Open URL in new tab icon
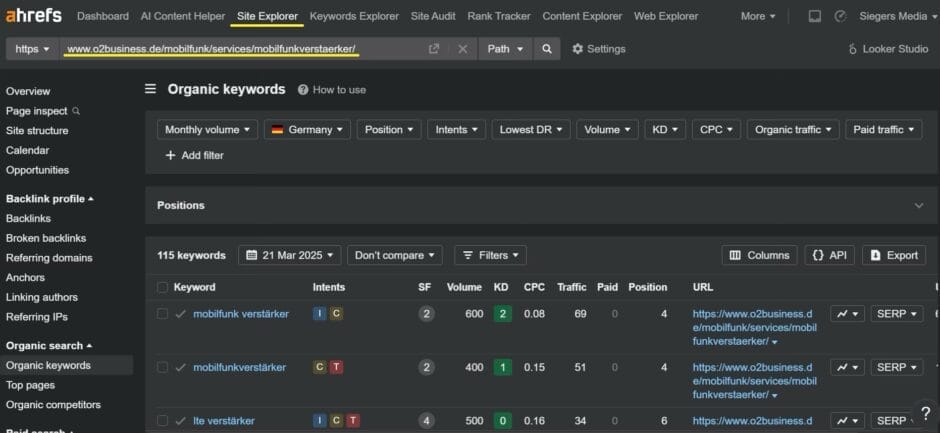Image resolution: width=940 pixels, height=433 pixels. coord(433,49)
